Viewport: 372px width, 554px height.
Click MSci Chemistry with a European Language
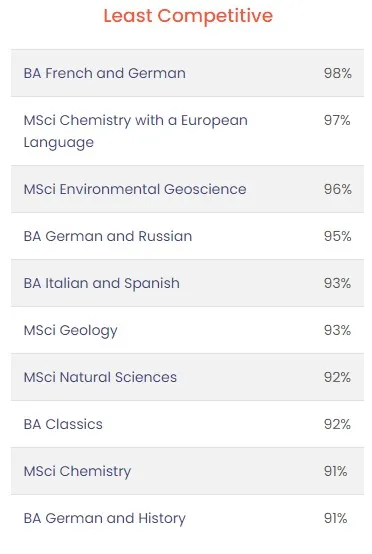(x=136, y=131)
